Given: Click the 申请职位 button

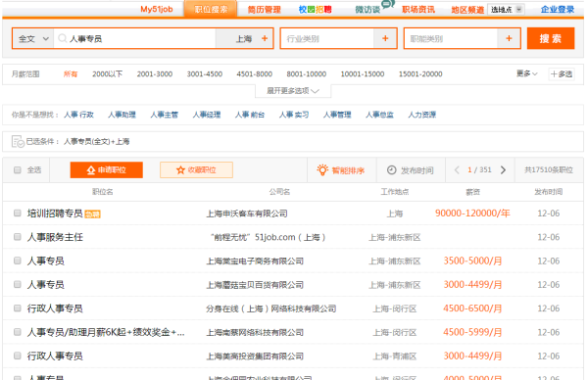Looking at the screenshot, I should (107, 170).
